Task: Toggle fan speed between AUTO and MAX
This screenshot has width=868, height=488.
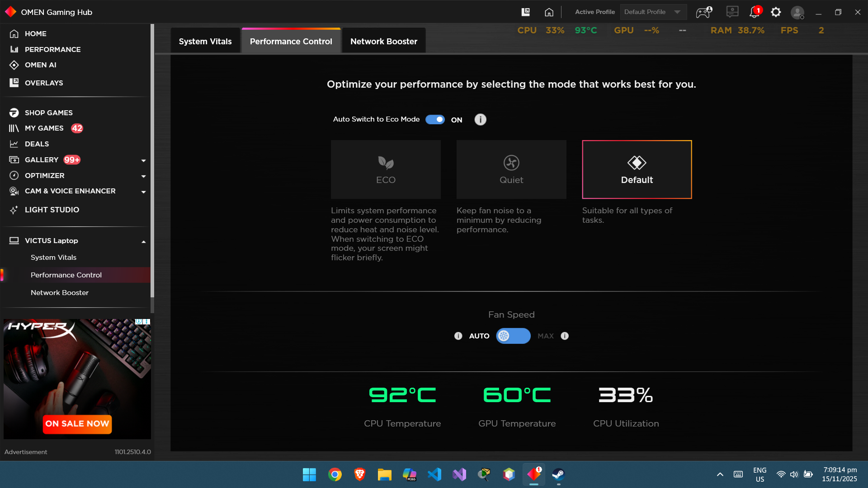Action: 513,336
